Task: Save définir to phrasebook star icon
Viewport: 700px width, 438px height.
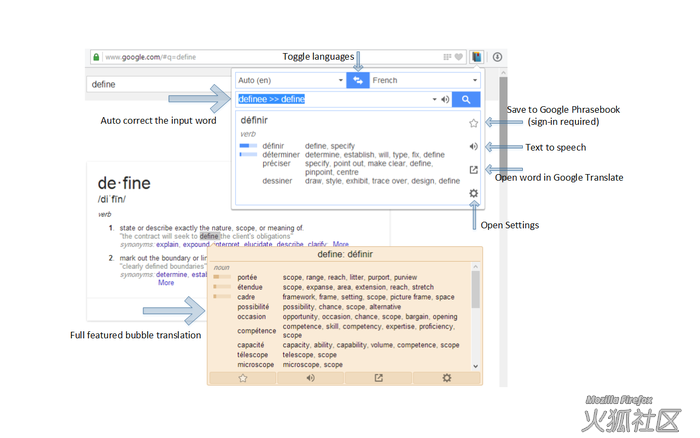Action: 473,123
